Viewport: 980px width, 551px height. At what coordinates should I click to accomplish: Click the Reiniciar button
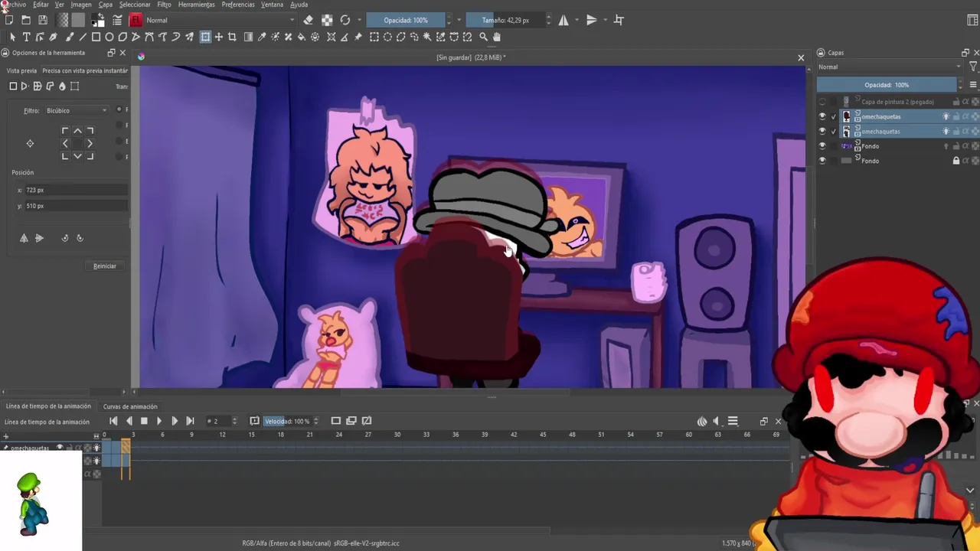(105, 266)
